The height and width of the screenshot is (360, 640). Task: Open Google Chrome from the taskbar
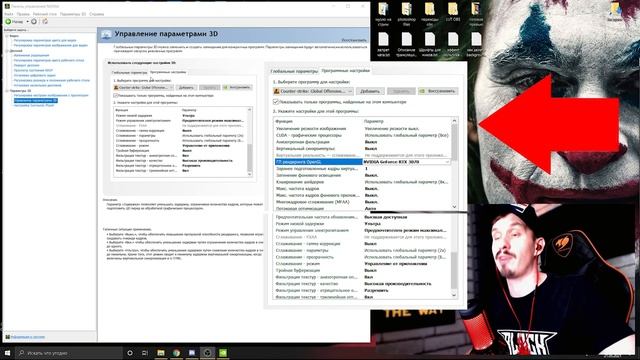[176, 353]
